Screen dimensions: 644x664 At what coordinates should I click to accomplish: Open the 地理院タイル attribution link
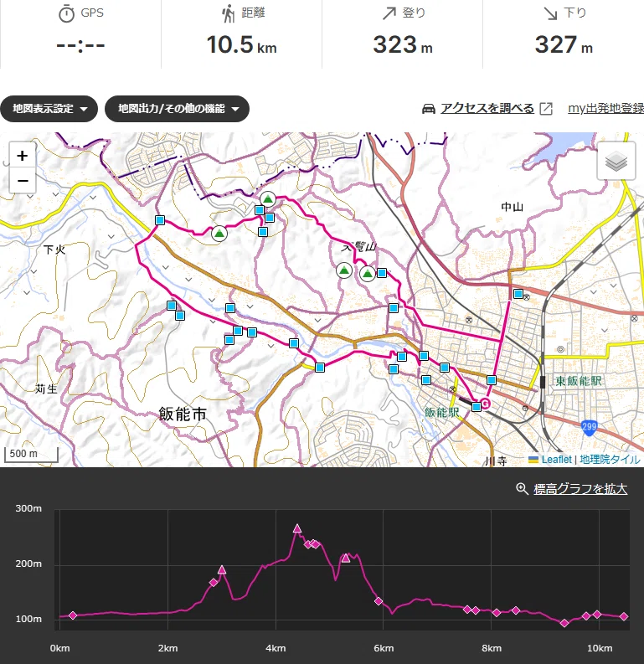(610, 460)
